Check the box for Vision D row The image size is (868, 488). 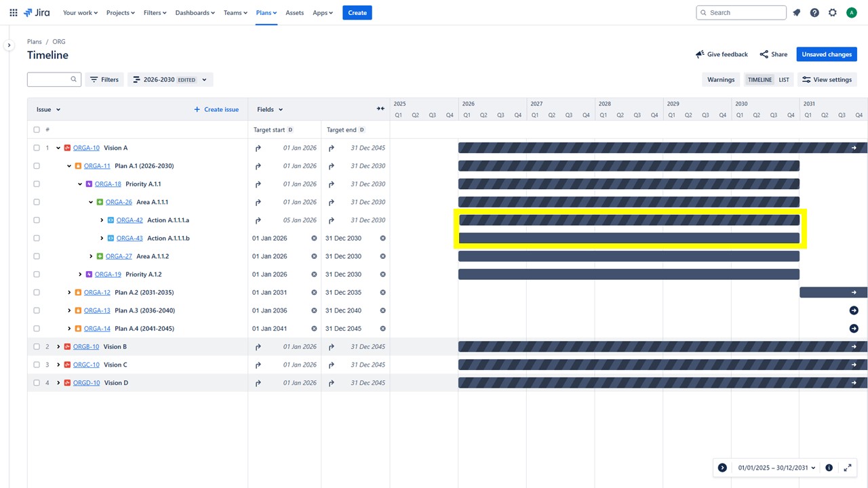click(37, 383)
